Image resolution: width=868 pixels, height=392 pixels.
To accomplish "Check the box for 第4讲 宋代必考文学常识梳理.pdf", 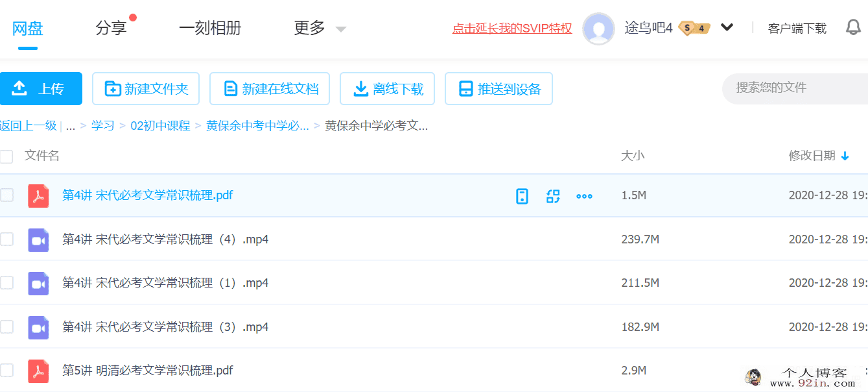I will pos(6,195).
